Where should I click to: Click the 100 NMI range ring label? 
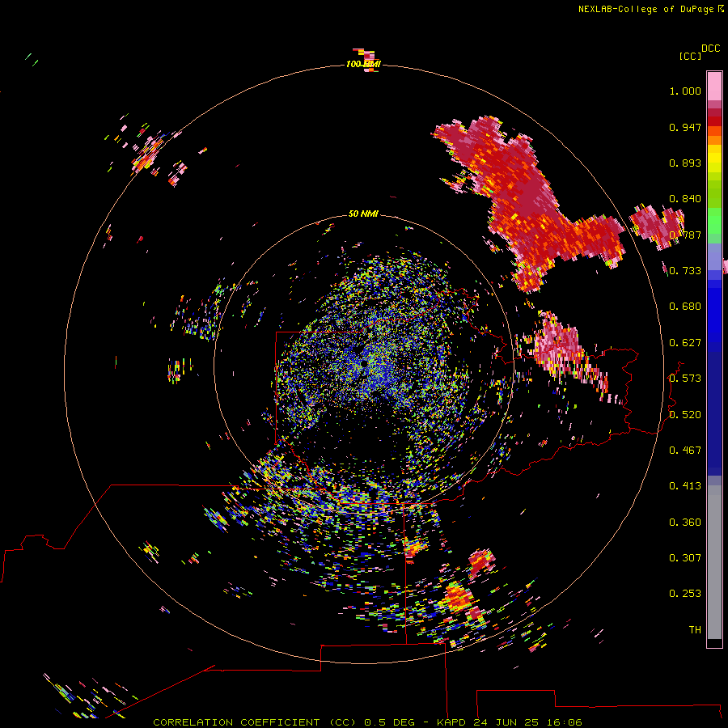point(363,64)
